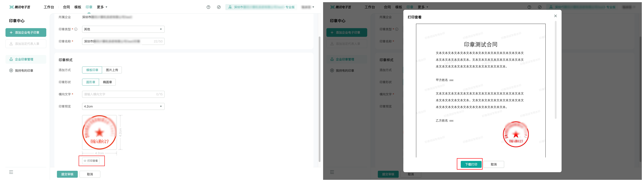
Task: Click the sidebar collapse icon in right window
Action: [332, 172]
